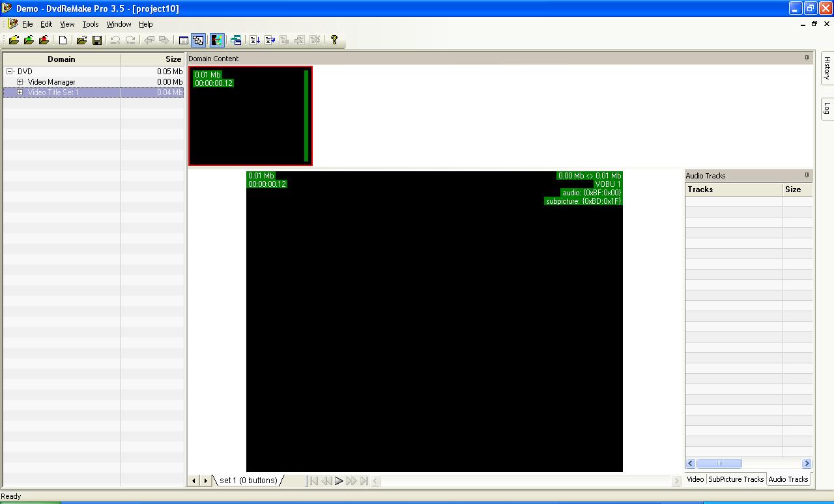This screenshot has width=834, height=504.
Task: Open help with the question mark icon
Action: pos(334,40)
